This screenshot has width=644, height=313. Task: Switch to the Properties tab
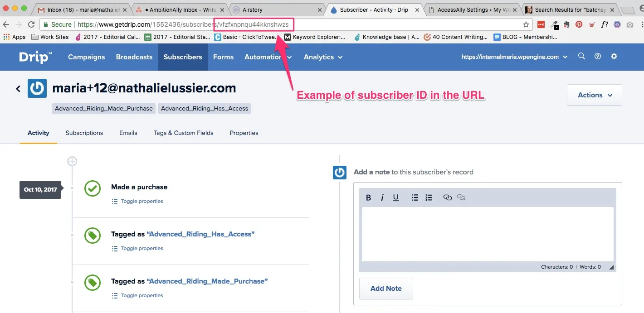point(244,133)
